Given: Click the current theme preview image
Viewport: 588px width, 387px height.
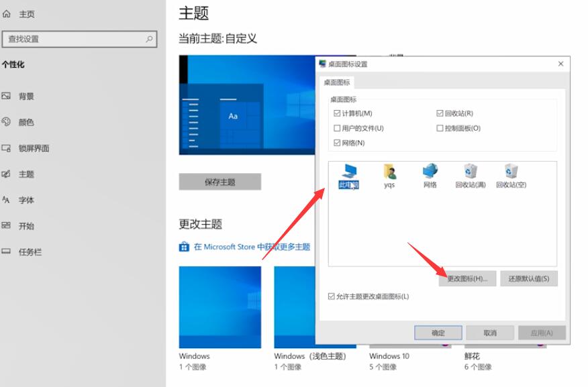Looking at the screenshot, I should tap(247, 105).
